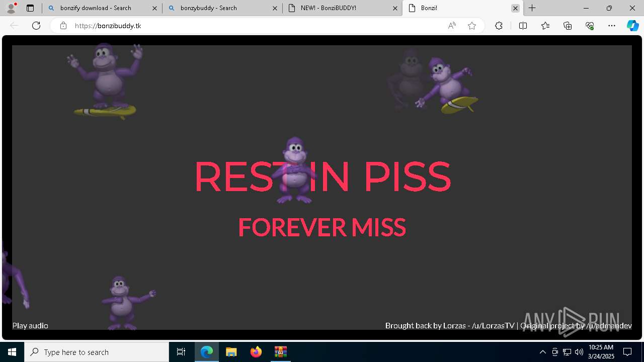Screen dimensions: 644x362
Task: Open Settings and more menu
Action: coord(612,26)
